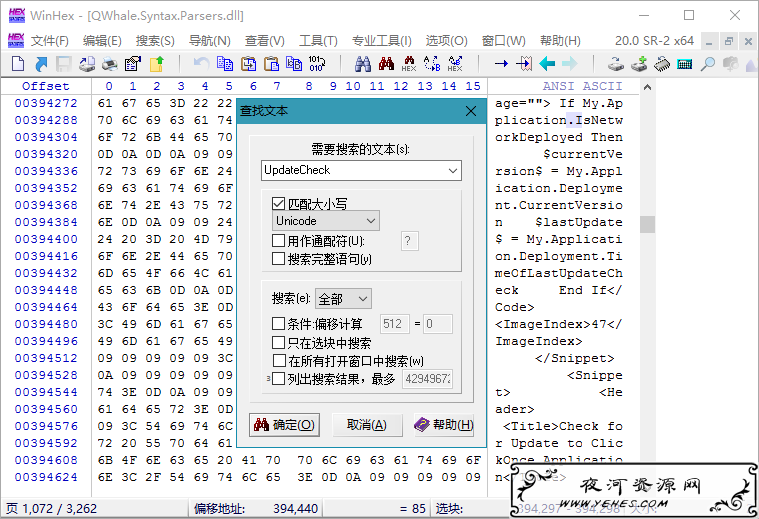Click the max results field showing 4294967
The height and width of the screenshot is (519, 759).
click(427, 379)
